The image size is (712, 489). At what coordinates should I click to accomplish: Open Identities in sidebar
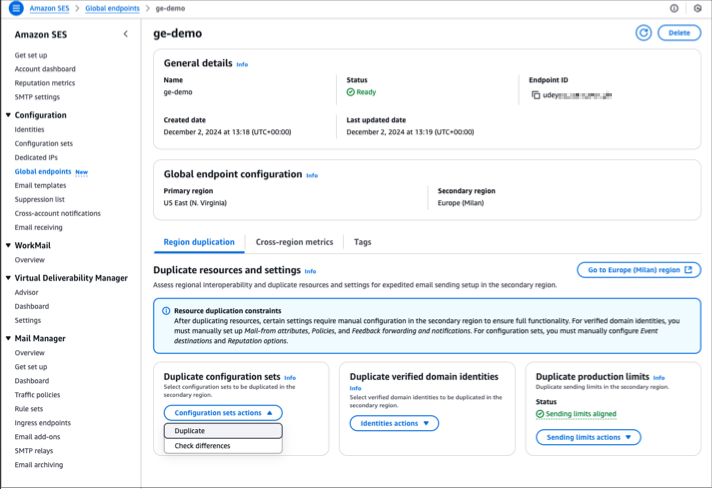click(x=30, y=129)
